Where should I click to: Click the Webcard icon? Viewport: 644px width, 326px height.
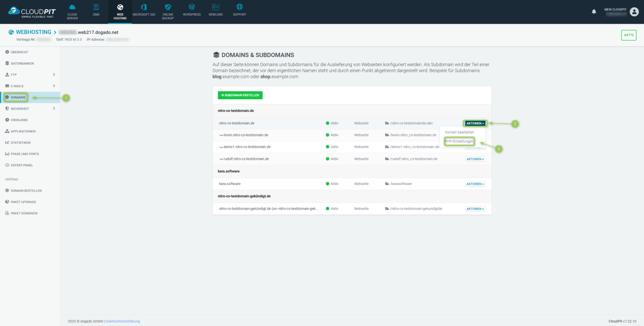215,7
